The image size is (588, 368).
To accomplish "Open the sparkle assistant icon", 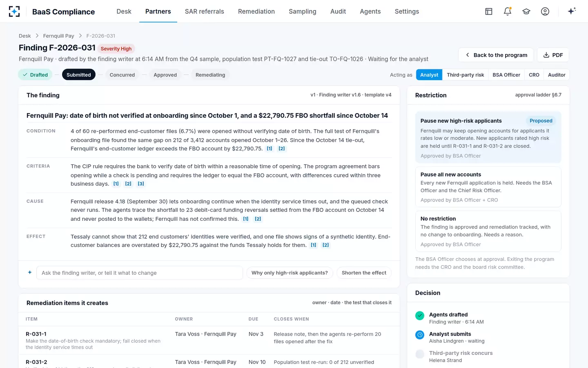I will 572,11.
